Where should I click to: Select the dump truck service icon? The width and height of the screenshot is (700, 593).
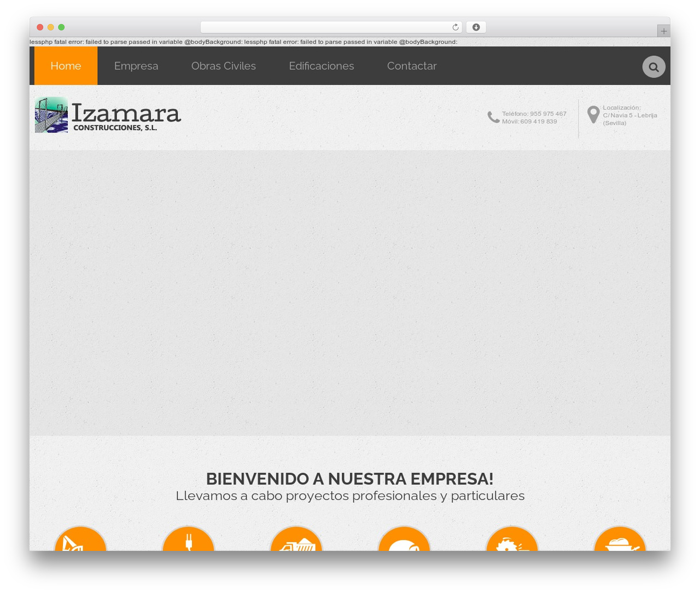296,538
